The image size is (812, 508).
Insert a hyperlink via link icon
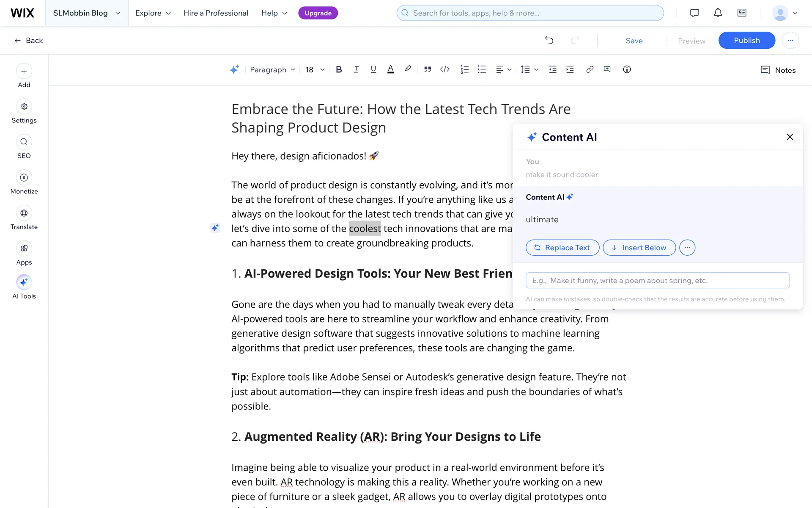point(590,69)
